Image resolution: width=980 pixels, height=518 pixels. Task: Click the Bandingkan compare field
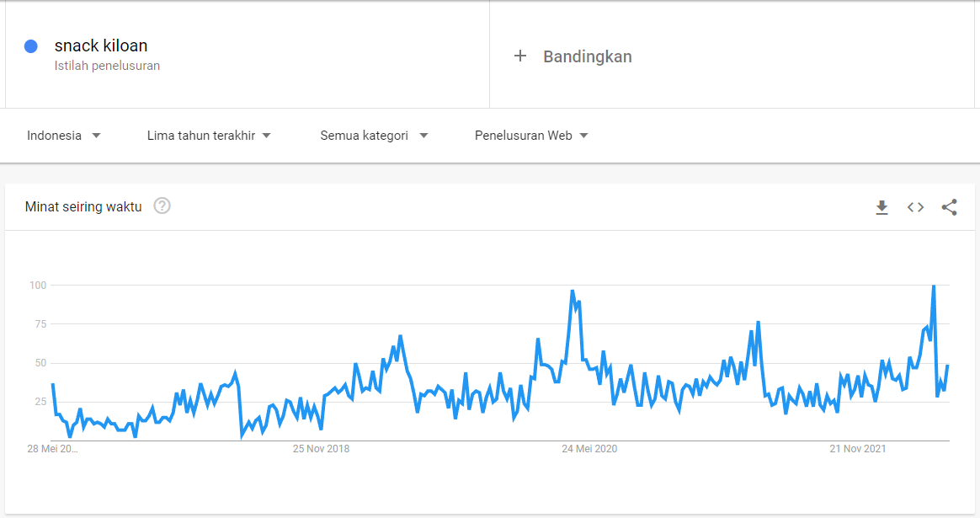[x=587, y=56]
